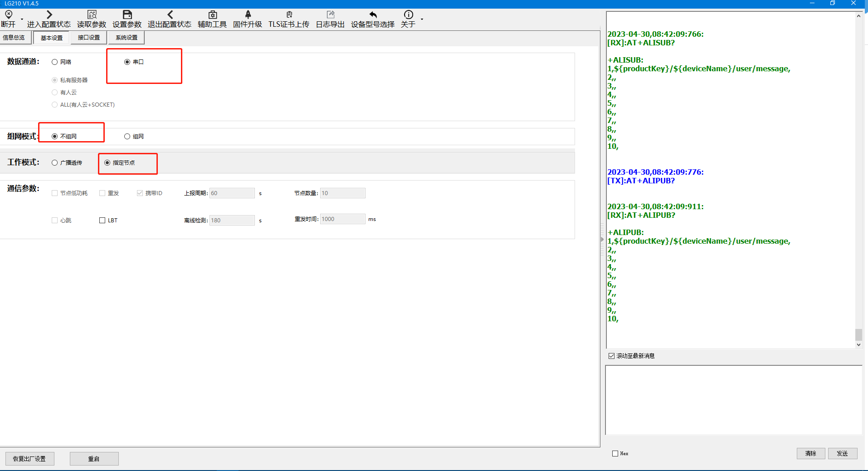Toggle 节点低功耗 checkbox
This screenshot has width=868, height=471.
point(55,193)
